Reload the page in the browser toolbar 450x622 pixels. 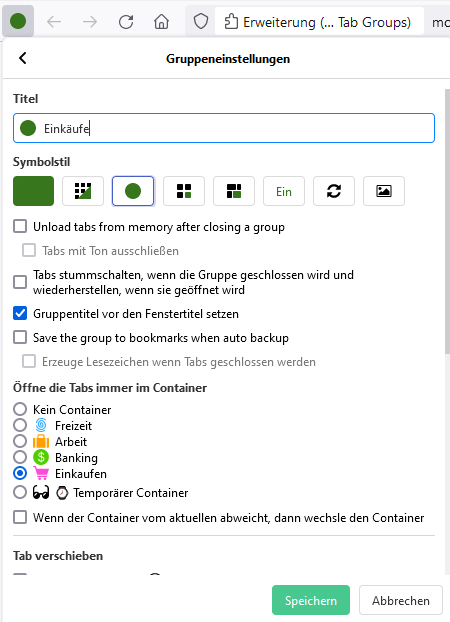[x=126, y=22]
